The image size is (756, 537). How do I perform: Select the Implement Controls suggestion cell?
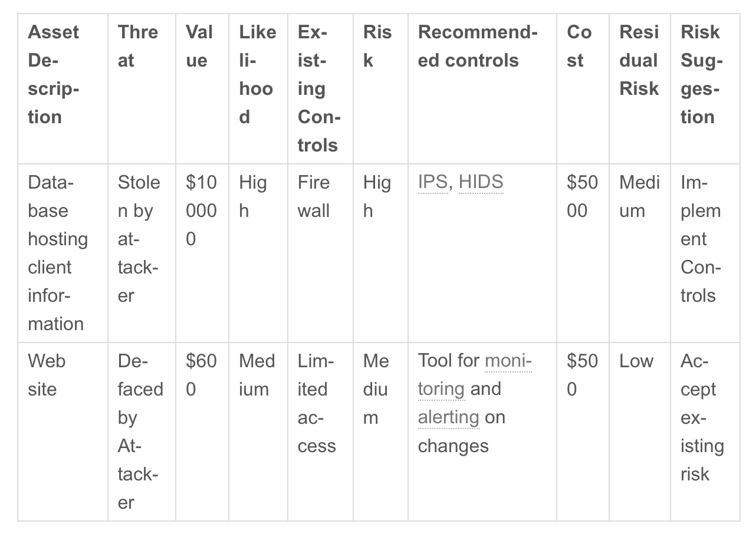point(701,239)
